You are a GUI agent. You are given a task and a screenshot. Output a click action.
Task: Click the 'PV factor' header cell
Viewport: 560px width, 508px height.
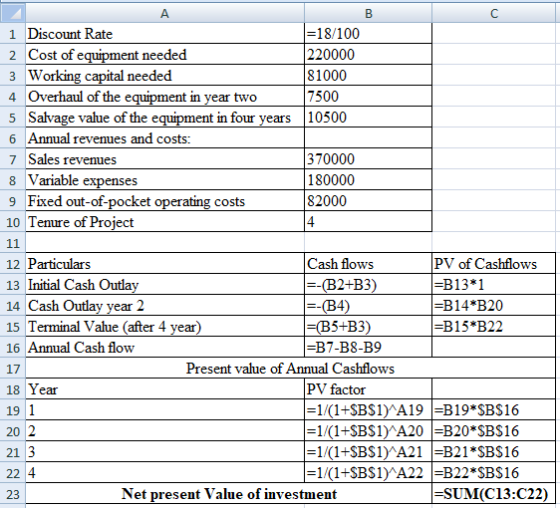point(368,389)
